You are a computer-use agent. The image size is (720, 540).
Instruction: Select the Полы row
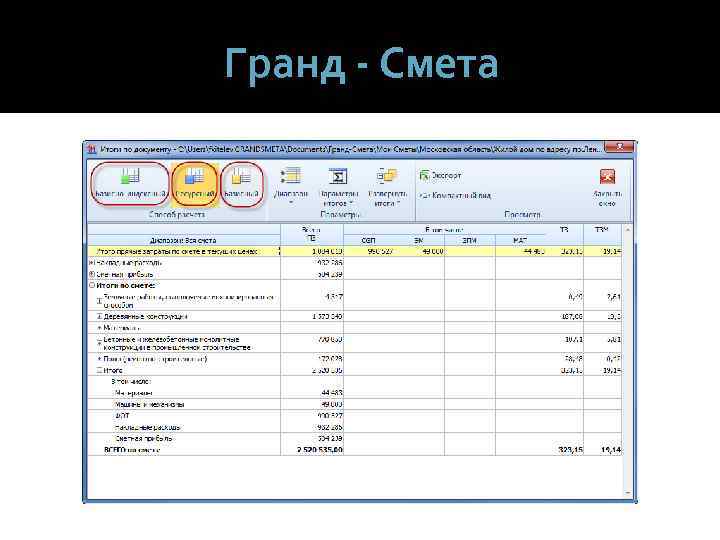354,359
